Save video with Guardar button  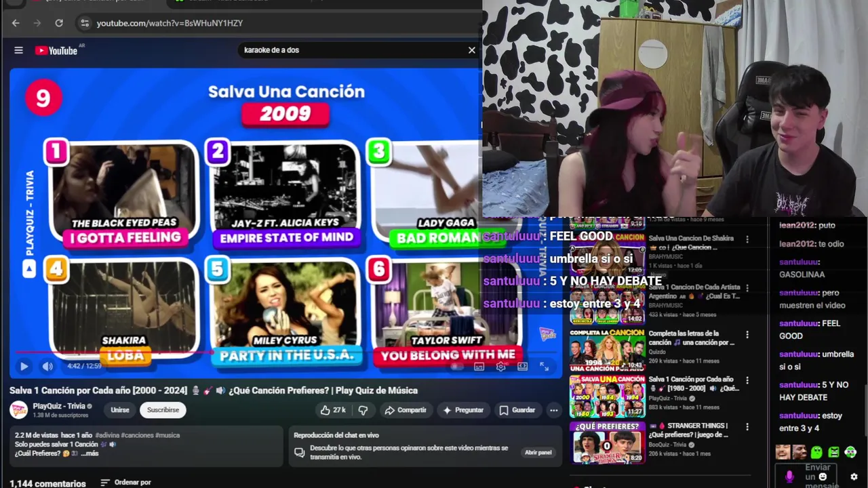[x=517, y=410]
